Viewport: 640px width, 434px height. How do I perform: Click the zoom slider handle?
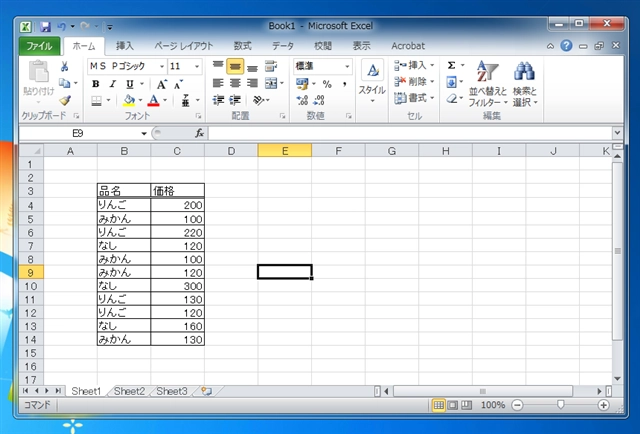click(561, 405)
